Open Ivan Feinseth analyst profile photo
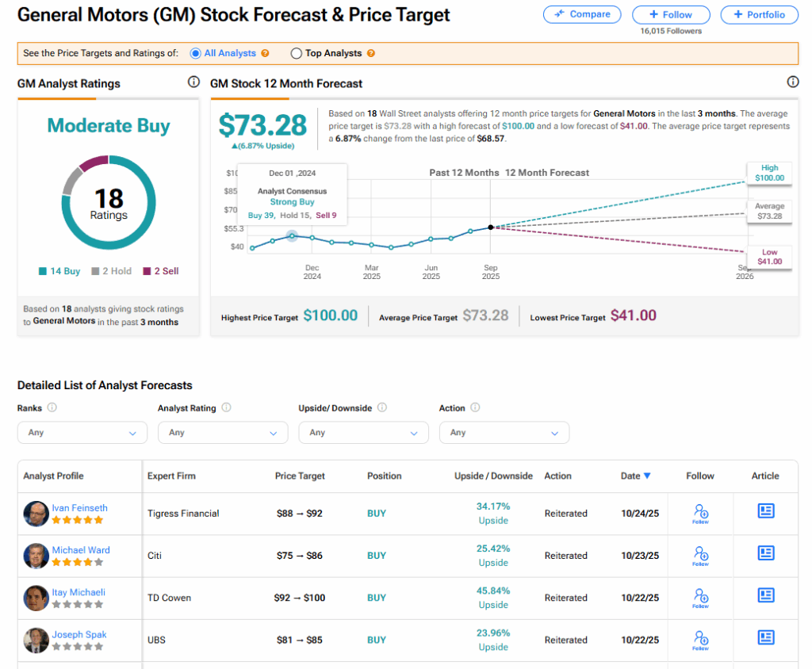The image size is (812, 669). (x=36, y=514)
